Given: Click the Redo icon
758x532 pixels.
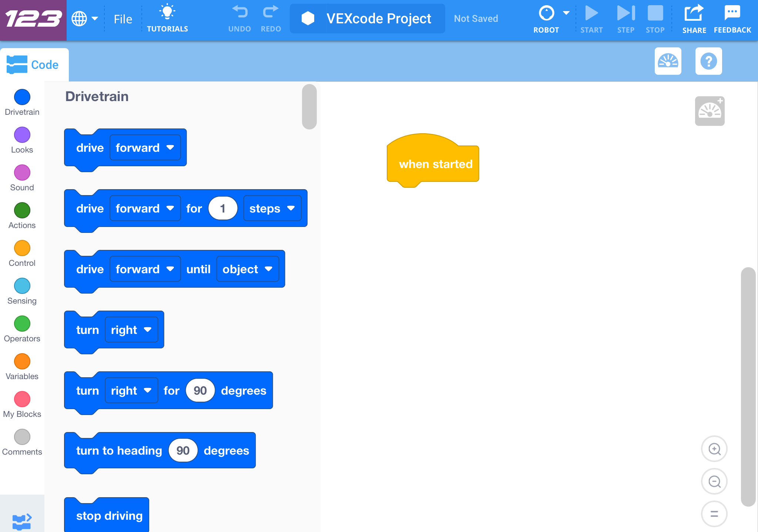Looking at the screenshot, I should (271, 12).
